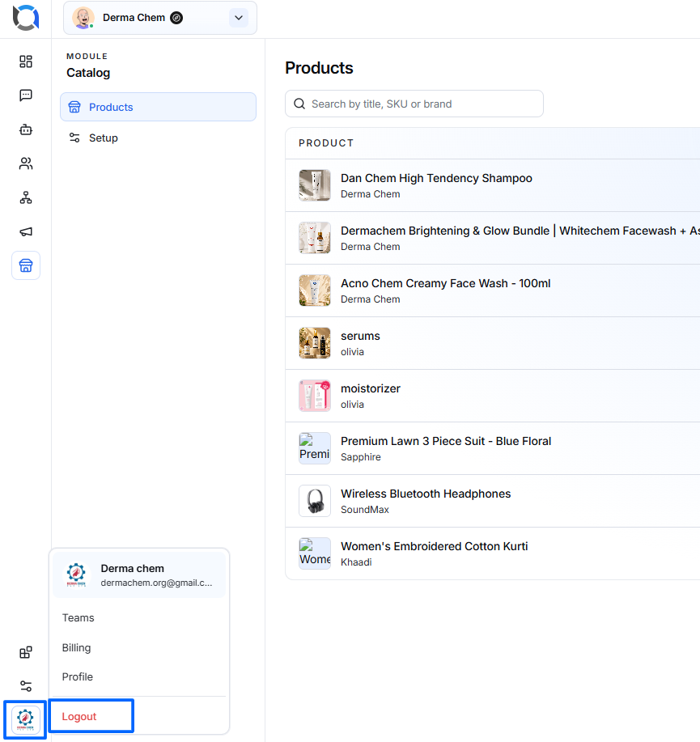Expand the Derma Chem workspace dropdown
700x742 pixels.
239,18
